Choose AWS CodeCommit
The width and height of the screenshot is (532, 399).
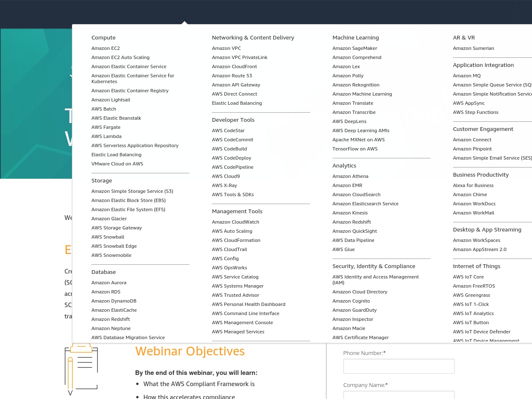coord(233,140)
